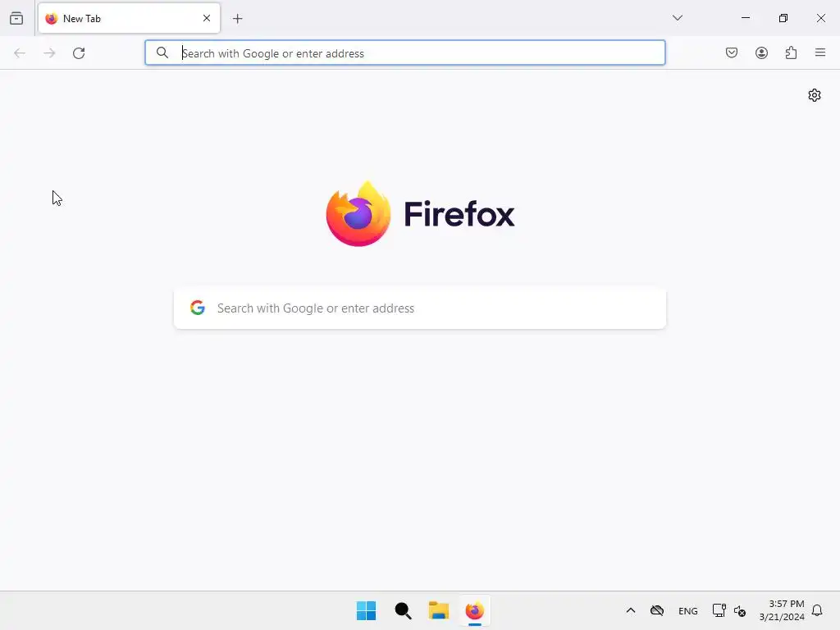Image resolution: width=840 pixels, height=630 pixels.
Task: Reload the current page
Action: [79, 53]
